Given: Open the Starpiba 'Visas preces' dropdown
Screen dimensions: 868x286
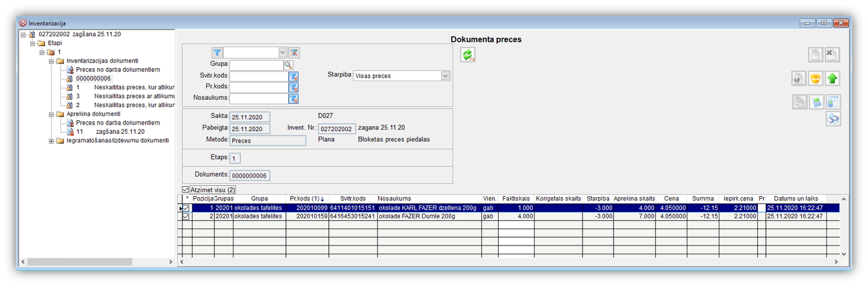Looking at the screenshot, I should point(445,76).
